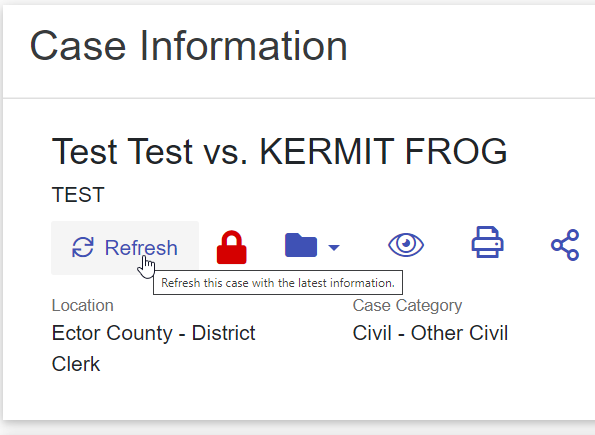Click the Location field label
This screenshot has height=435, width=595.
point(82,305)
